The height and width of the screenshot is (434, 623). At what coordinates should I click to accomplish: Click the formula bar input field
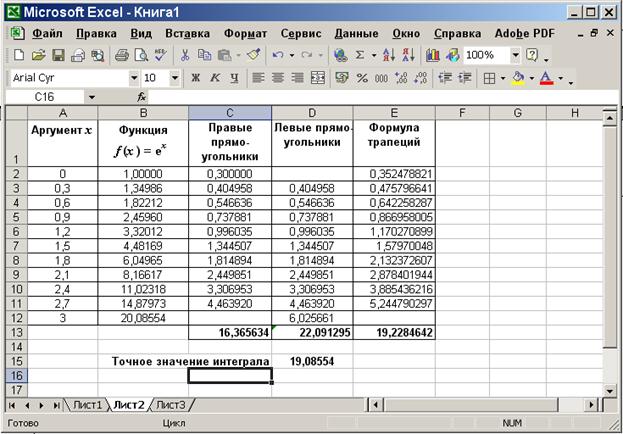tap(382, 97)
